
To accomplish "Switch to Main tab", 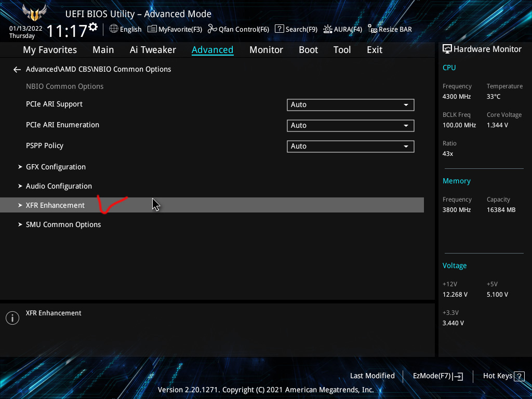I will [103, 50].
